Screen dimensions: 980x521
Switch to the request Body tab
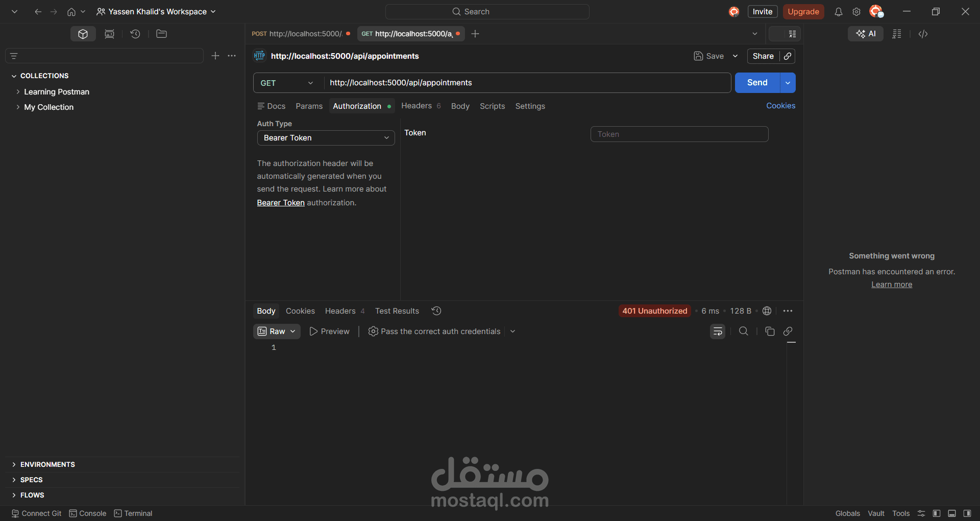click(460, 106)
